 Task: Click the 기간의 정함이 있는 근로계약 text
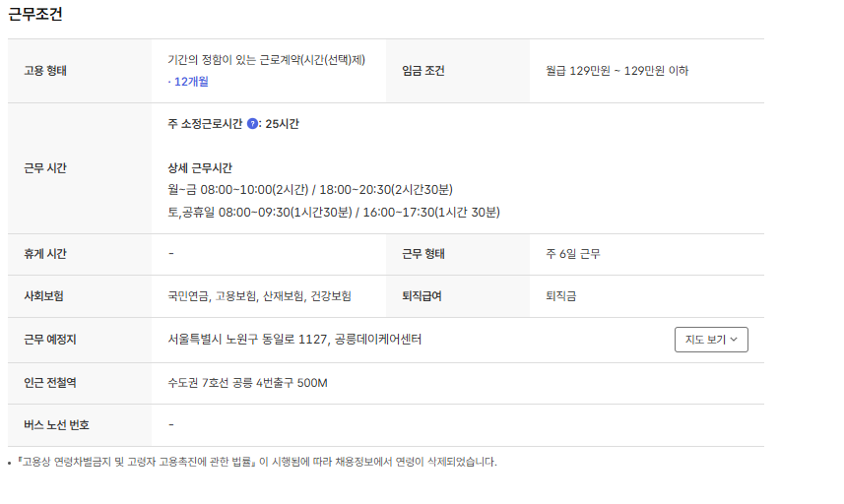coord(266,60)
